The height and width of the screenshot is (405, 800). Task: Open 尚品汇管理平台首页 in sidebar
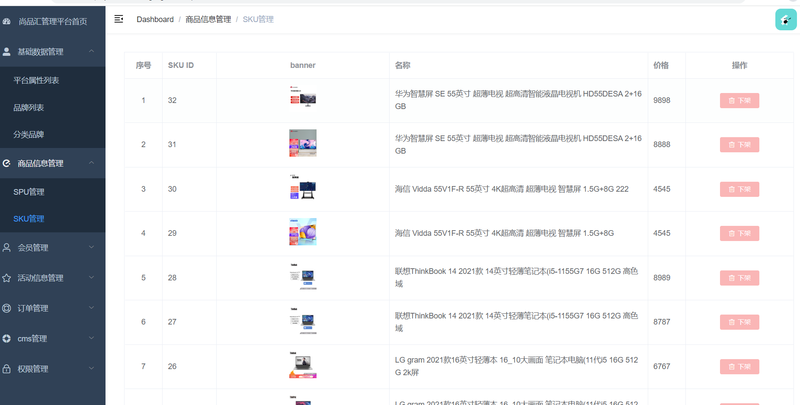point(53,21)
